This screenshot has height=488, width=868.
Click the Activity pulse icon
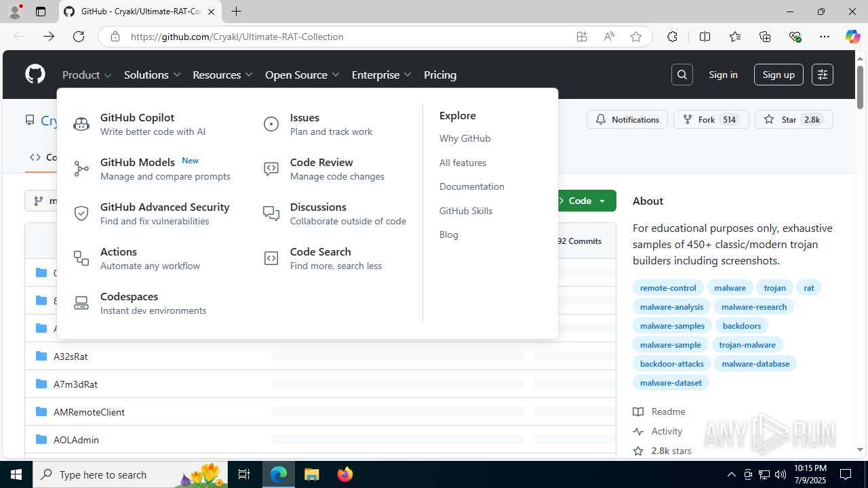click(x=638, y=431)
